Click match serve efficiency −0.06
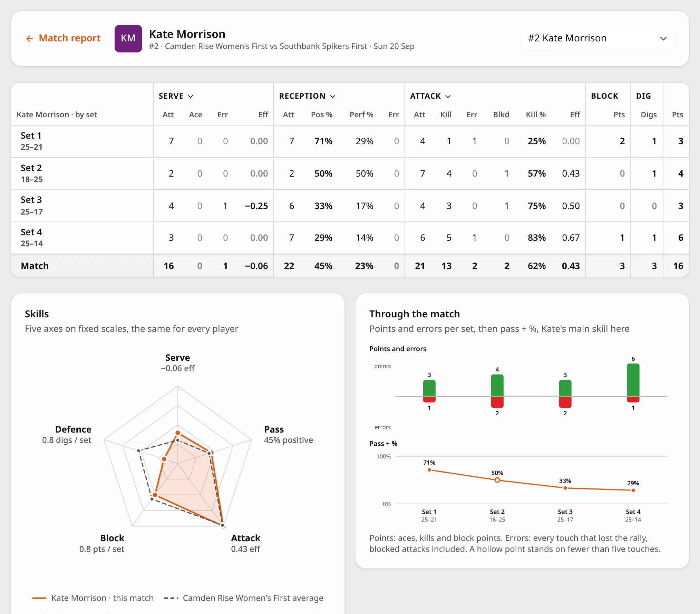The width and height of the screenshot is (700, 614). pyautogui.click(x=256, y=266)
